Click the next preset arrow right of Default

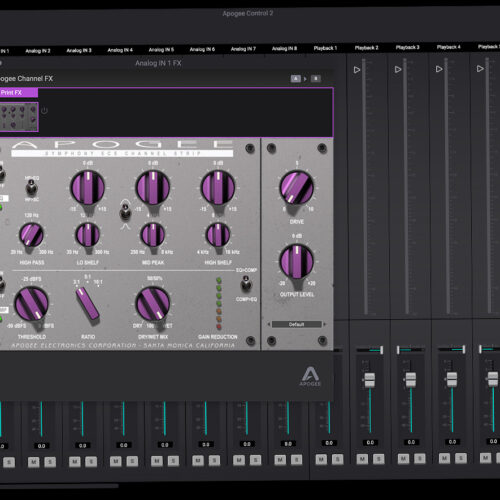pyautogui.click(x=325, y=324)
